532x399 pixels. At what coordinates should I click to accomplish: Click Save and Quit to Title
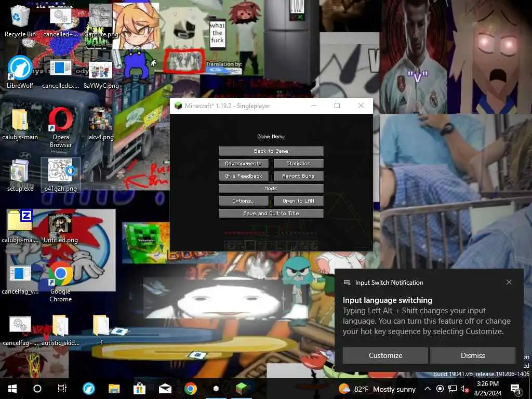click(271, 214)
